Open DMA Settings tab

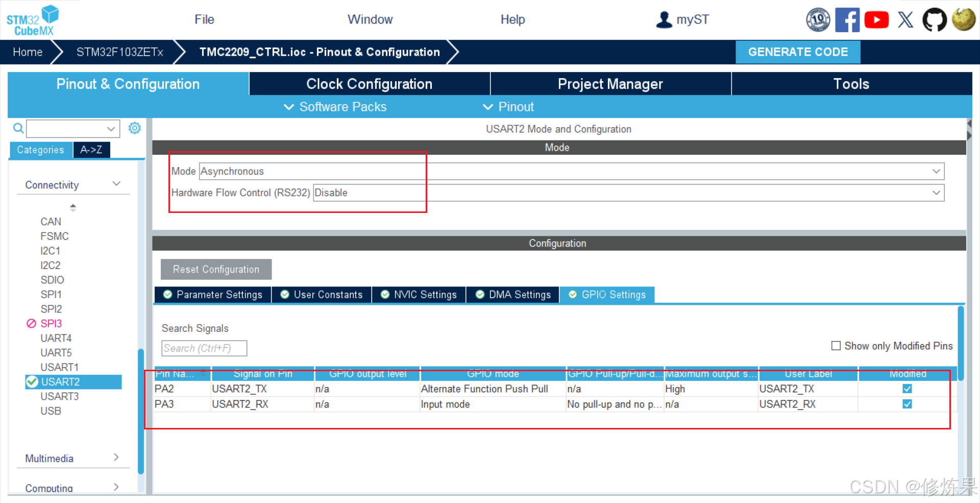513,295
